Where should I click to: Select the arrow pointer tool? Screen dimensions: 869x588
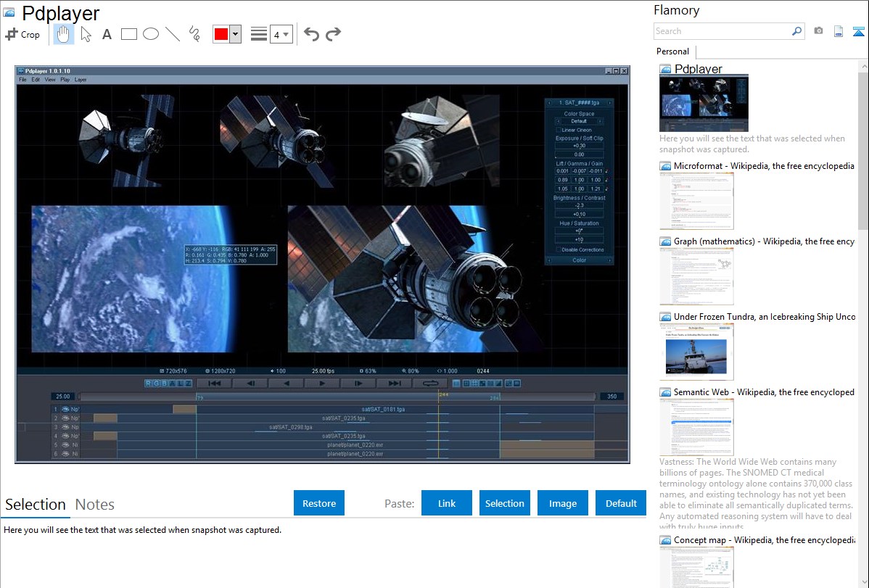tap(86, 34)
